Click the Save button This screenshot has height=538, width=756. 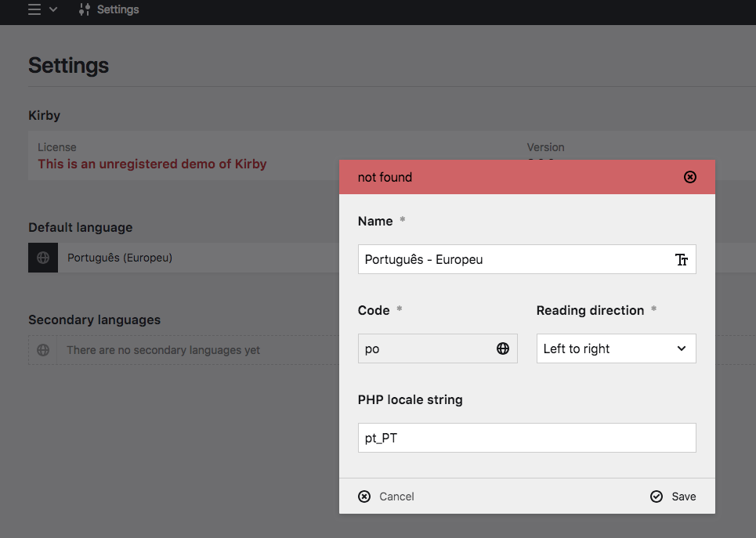coord(682,496)
